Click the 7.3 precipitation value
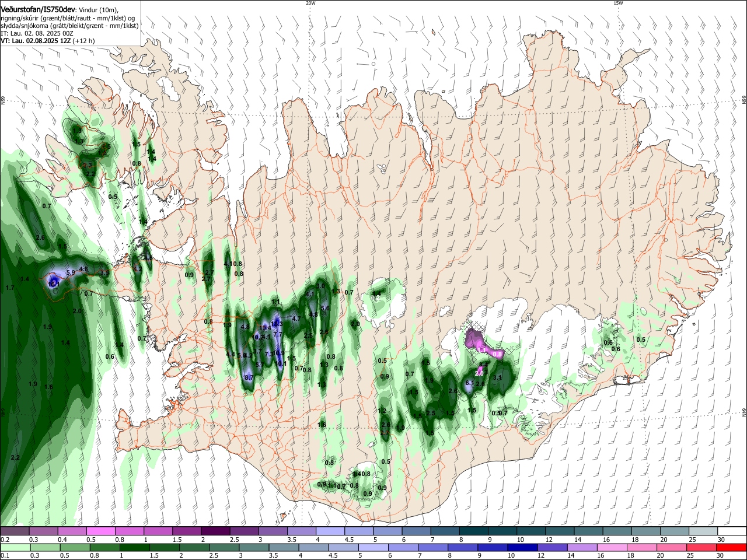The width and height of the screenshot is (747, 560). pyautogui.click(x=269, y=354)
